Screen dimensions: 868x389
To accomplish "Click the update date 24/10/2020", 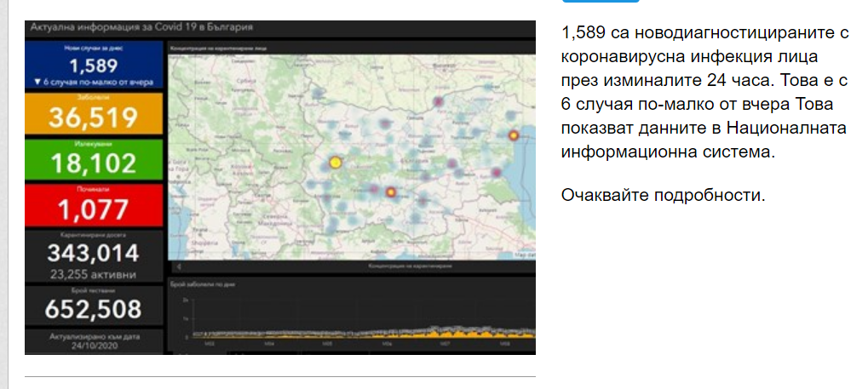I will click(94, 346).
